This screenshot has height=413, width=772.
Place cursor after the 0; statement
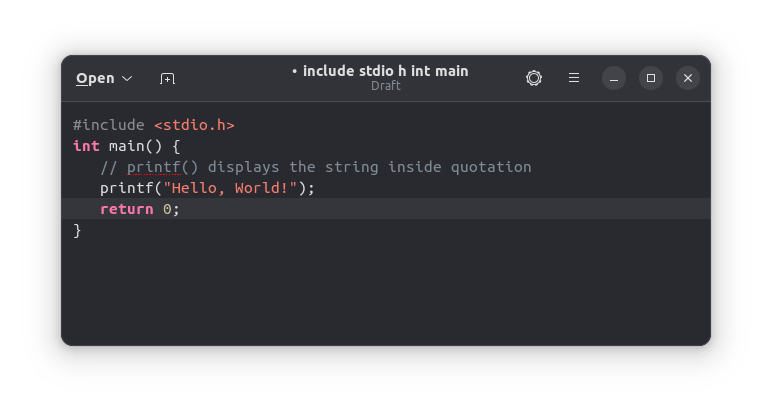[x=181, y=209]
